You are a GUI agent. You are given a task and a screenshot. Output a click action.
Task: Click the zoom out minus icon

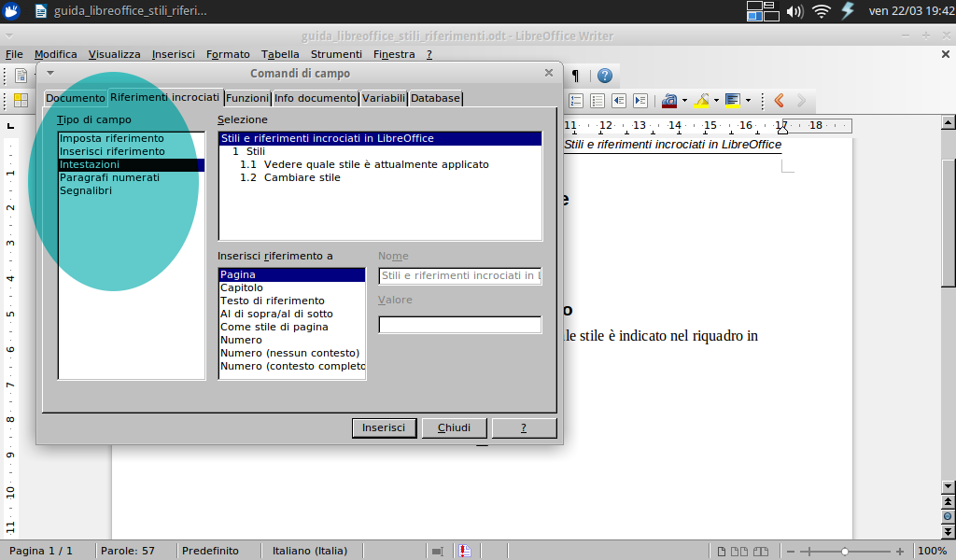791,551
